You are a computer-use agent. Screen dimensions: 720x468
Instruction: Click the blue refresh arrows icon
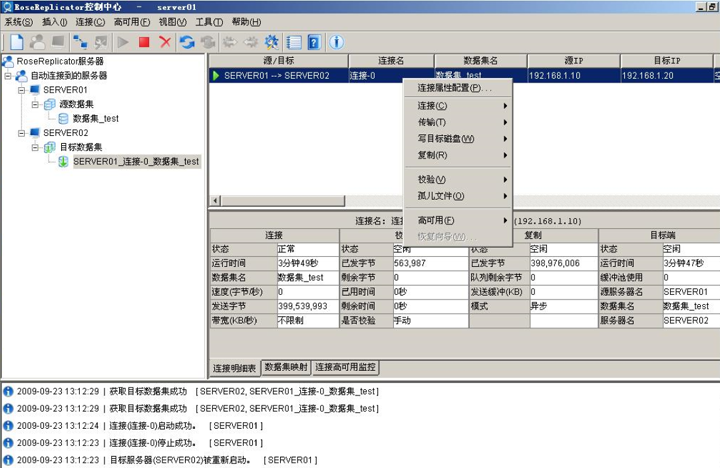click(x=187, y=42)
